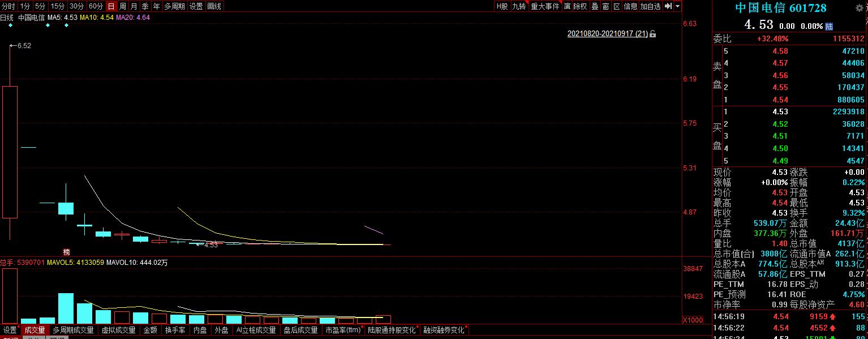868x339 pixels.
Task: Select the 多周期成交量 indicator tab
Action: (x=74, y=330)
